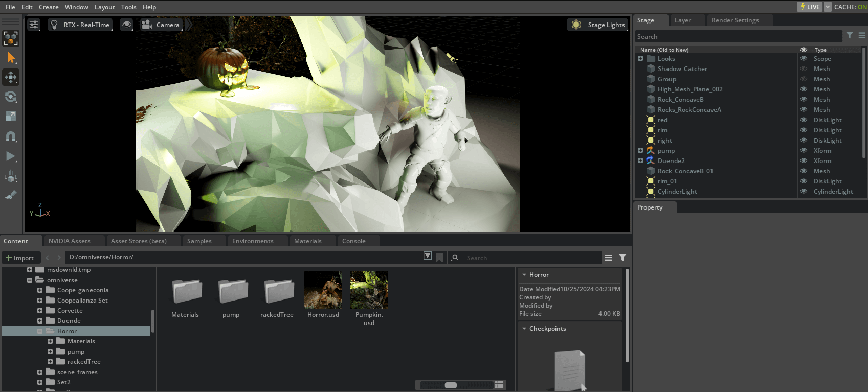Hide the red DiskLight
The height and width of the screenshot is (392, 868).
tap(804, 120)
